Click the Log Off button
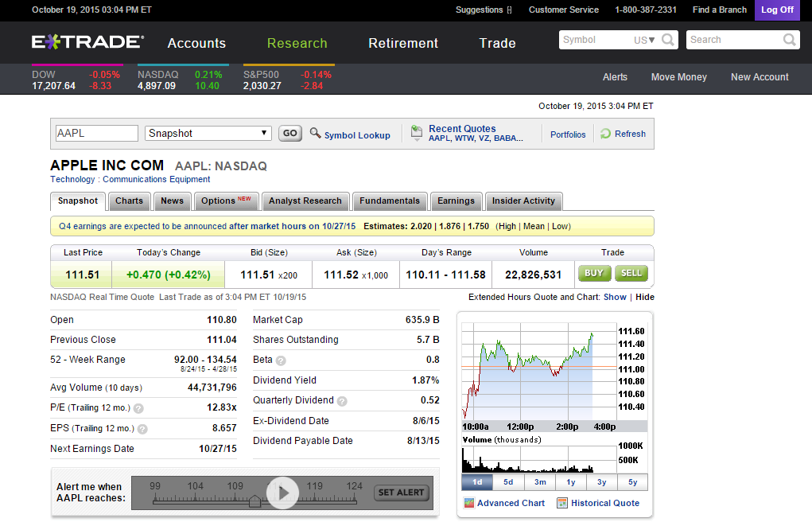The width and height of the screenshot is (812, 526). click(777, 10)
